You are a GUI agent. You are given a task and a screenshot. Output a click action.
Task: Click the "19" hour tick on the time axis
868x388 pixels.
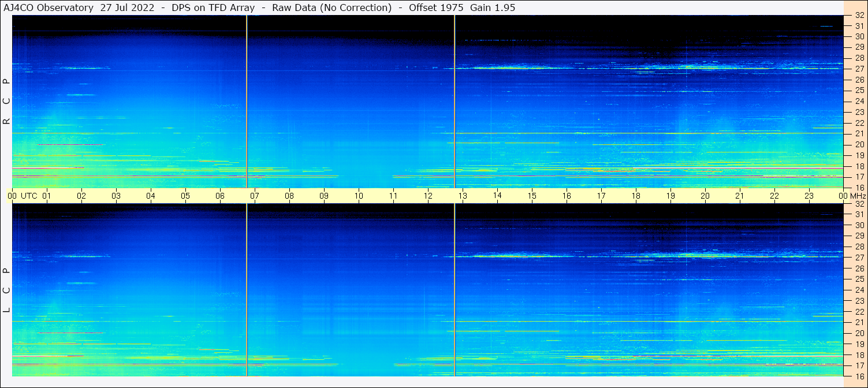coord(670,196)
